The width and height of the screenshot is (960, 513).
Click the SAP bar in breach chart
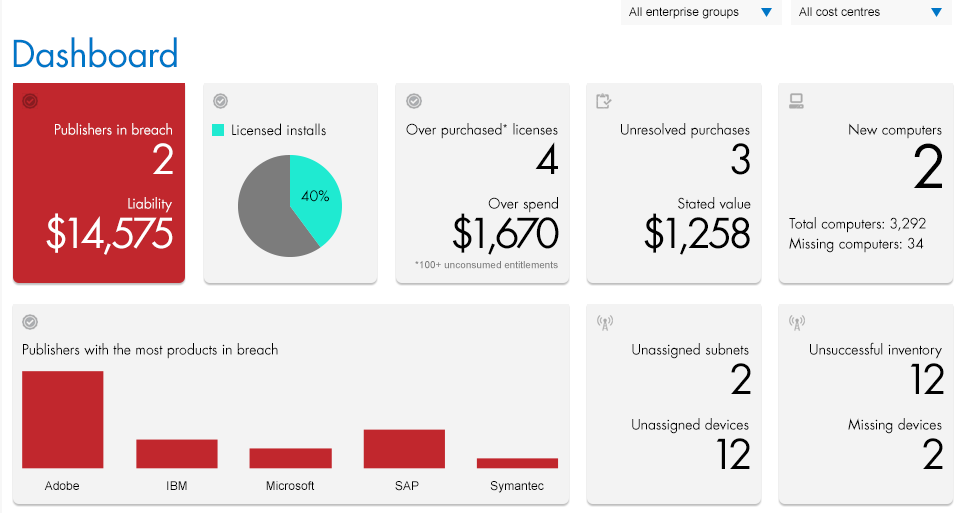coord(404,449)
